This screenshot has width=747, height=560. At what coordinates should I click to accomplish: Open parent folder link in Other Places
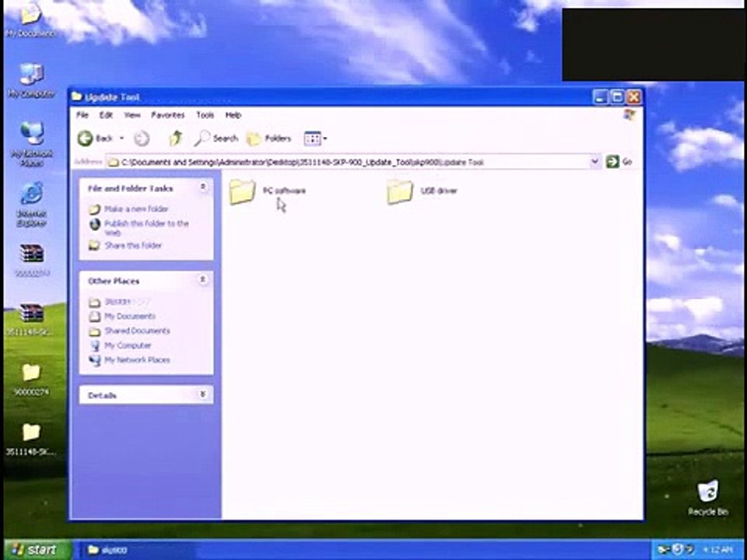click(119, 302)
